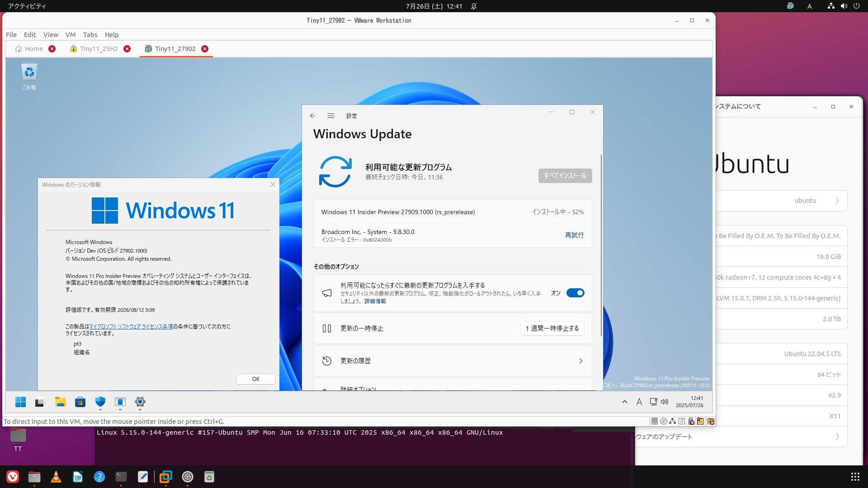Close the Tiny11_27902 tab
Screen dimensions: 868x488
[205, 49]
